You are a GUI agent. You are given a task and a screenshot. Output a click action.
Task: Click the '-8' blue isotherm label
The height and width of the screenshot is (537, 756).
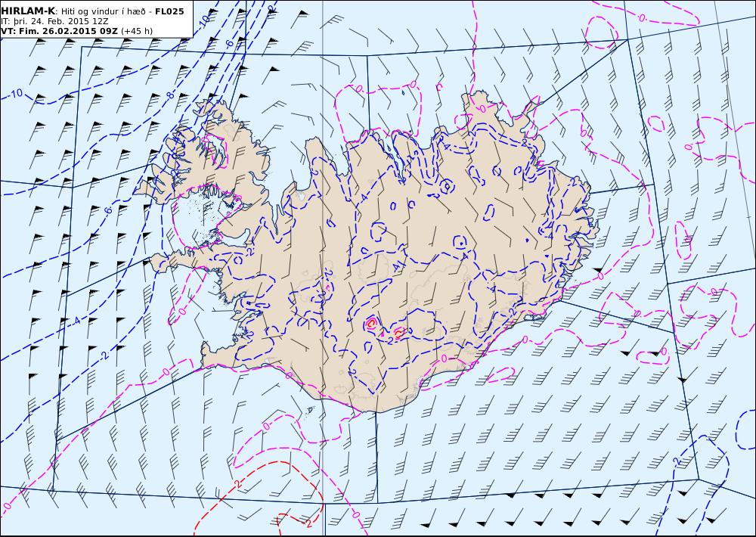[x=171, y=95]
